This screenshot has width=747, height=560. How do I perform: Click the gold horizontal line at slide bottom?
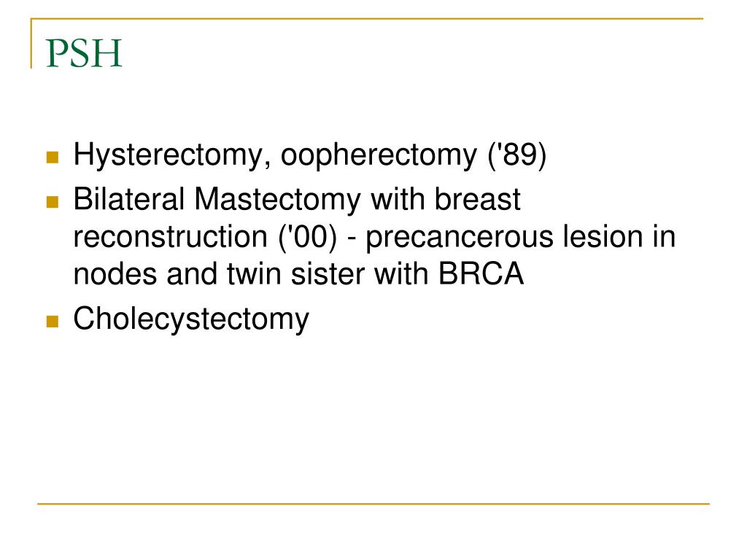pos(373,503)
